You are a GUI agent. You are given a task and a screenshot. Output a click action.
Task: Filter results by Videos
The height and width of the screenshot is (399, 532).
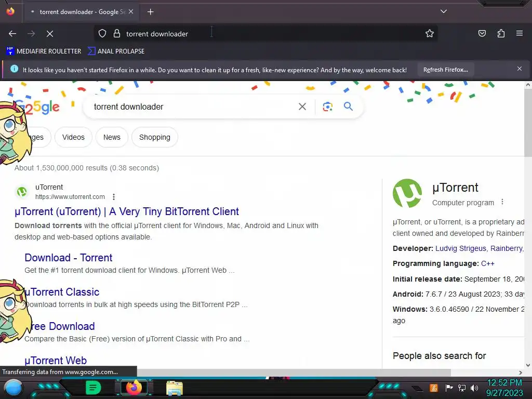pos(73,137)
